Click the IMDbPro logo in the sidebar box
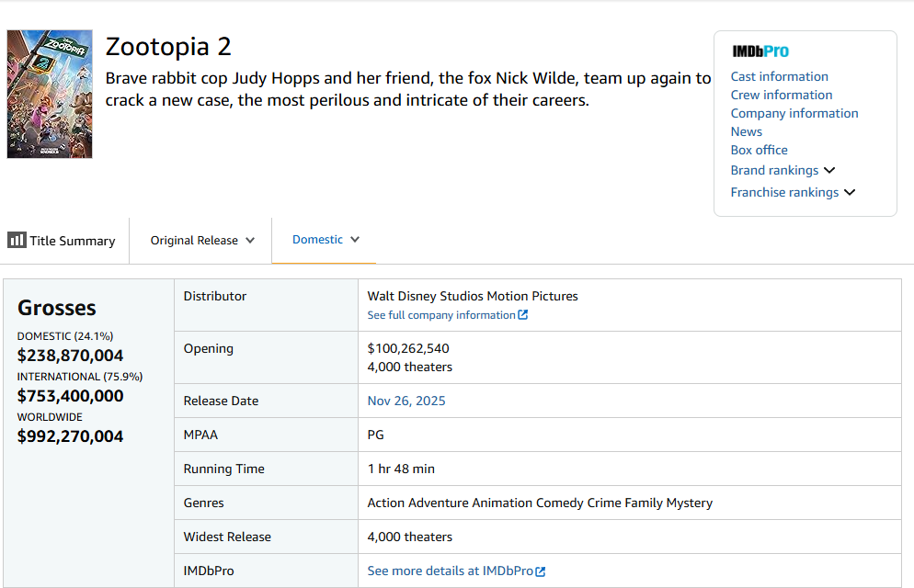This screenshot has height=588, width=914. [760, 51]
